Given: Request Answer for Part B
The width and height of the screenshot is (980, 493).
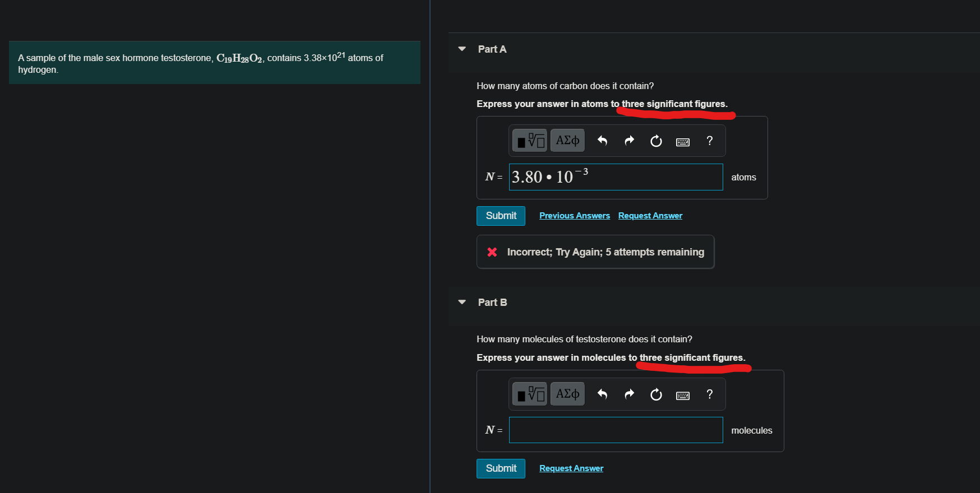Looking at the screenshot, I should (571, 468).
